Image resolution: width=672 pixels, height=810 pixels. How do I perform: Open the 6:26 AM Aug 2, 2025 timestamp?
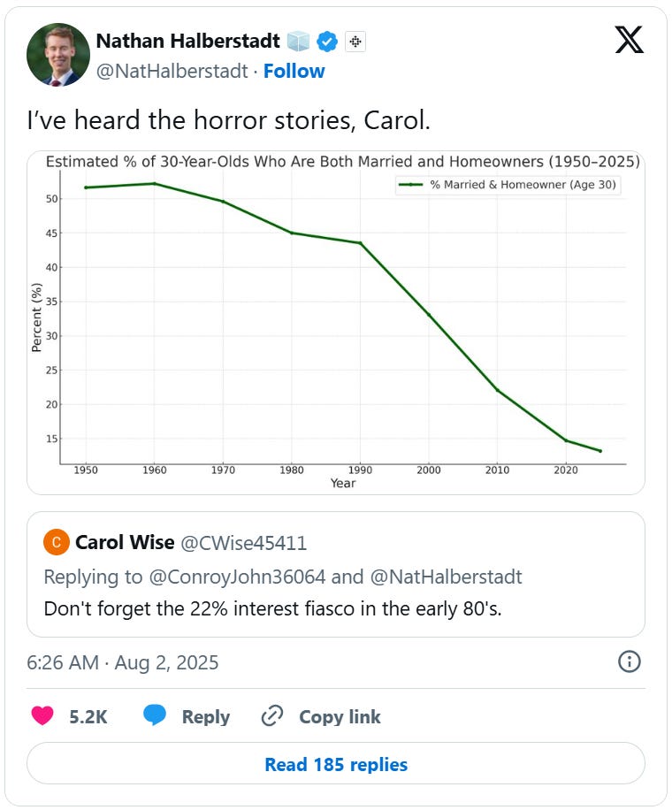click(x=123, y=662)
